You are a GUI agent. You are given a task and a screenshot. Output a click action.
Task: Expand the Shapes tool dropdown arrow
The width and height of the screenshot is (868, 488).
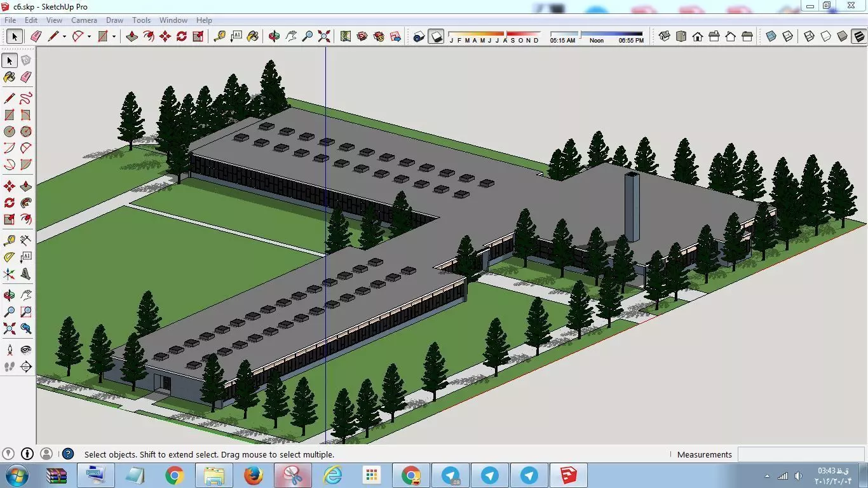pos(114,36)
